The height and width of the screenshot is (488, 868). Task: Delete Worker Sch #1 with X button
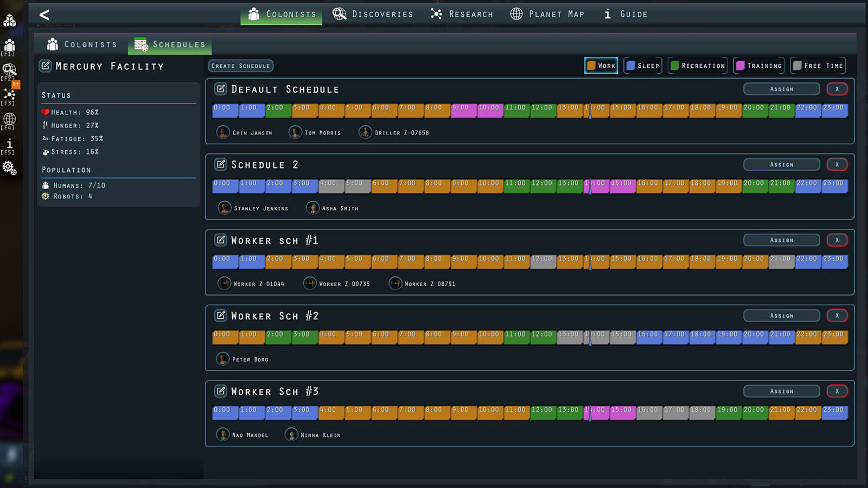(x=837, y=240)
